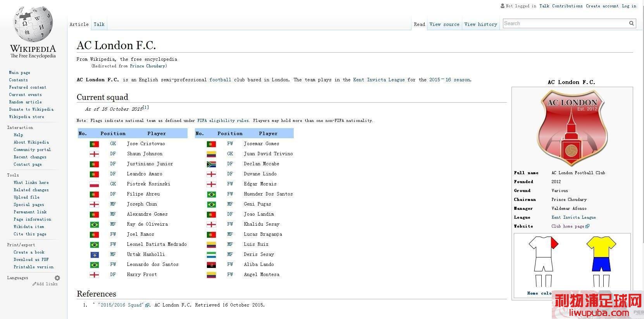Open the FIFA eligibility rules link

[223, 121]
